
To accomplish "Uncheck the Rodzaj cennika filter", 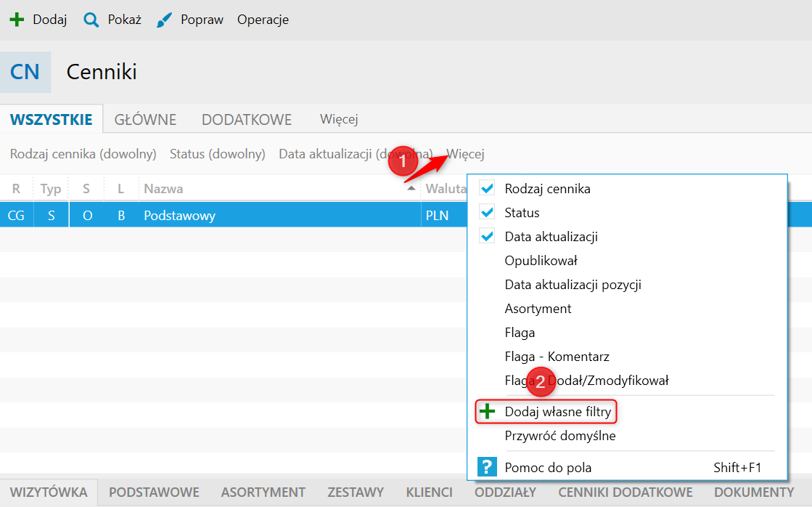I will [x=487, y=188].
